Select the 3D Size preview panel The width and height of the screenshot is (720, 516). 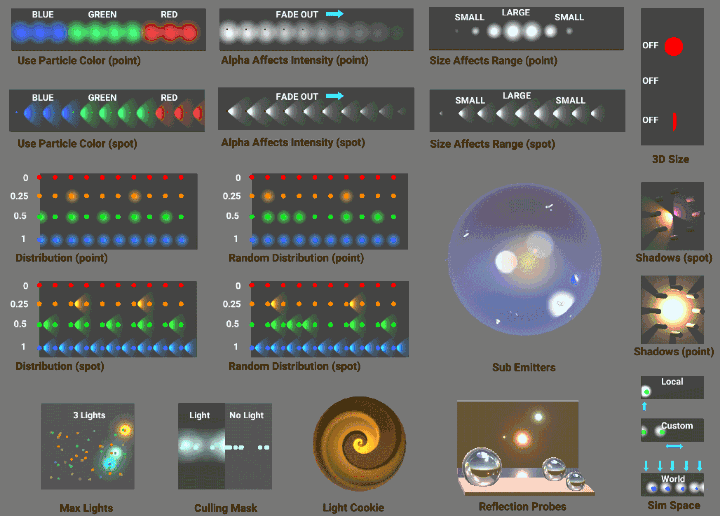(672, 77)
